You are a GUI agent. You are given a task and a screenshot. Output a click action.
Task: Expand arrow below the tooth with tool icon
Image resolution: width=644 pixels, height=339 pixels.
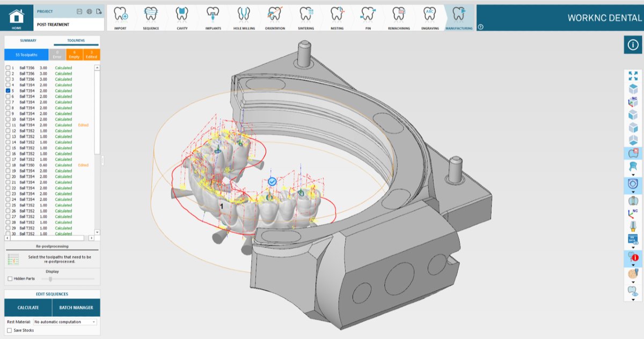[633, 282]
